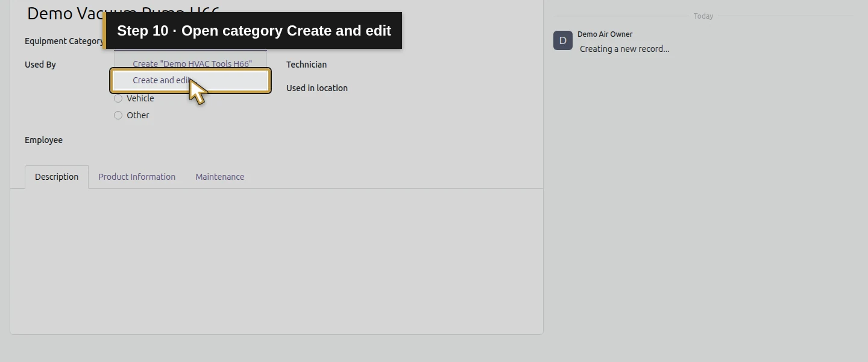Select 'Create "Demo HVAC Tools H66"' option
Screen dimensions: 868x362
tap(190, 64)
